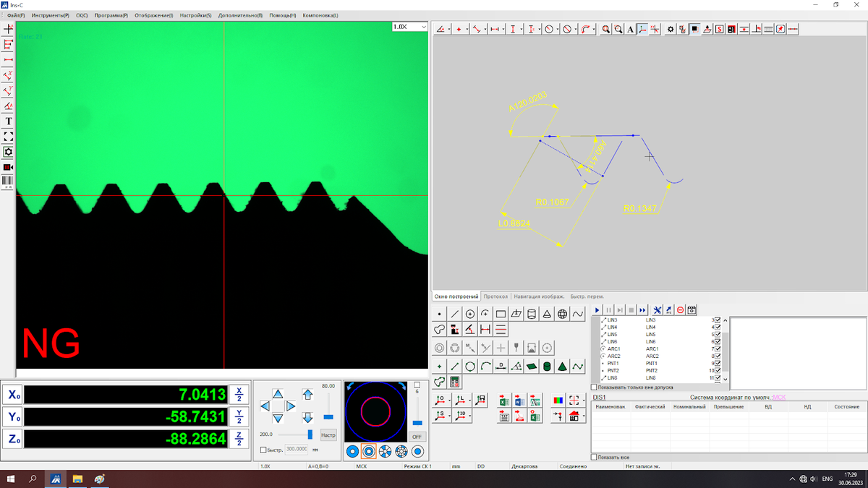The height and width of the screenshot is (488, 868).
Task: Adjust the 80.00 vertical speed slider
Action: click(328, 416)
